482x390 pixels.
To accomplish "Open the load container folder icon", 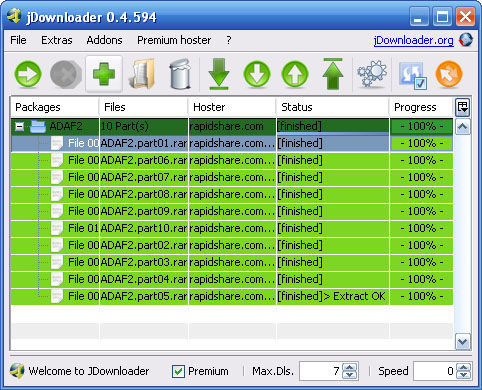I will [142, 74].
